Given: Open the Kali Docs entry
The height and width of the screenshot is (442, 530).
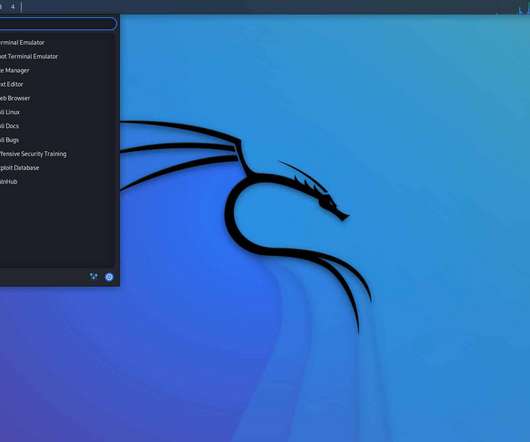Looking at the screenshot, I should 9,126.
